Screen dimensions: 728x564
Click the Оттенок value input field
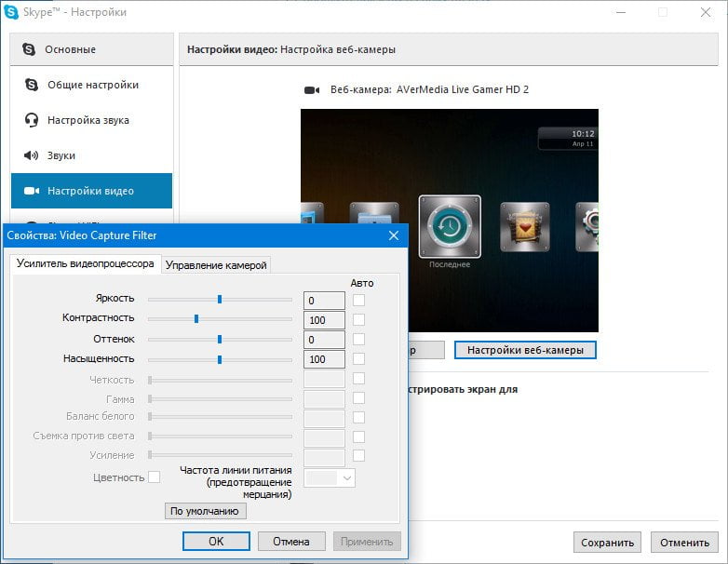(x=324, y=340)
